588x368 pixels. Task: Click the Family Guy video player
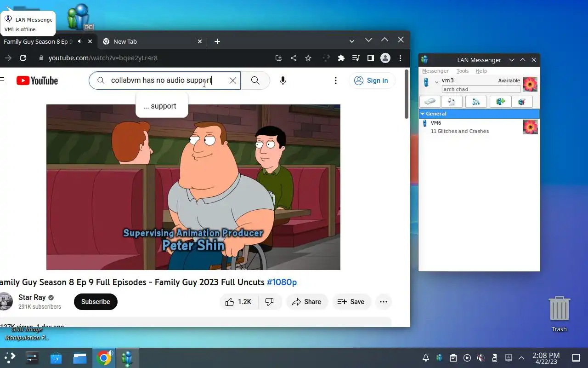(x=193, y=187)
